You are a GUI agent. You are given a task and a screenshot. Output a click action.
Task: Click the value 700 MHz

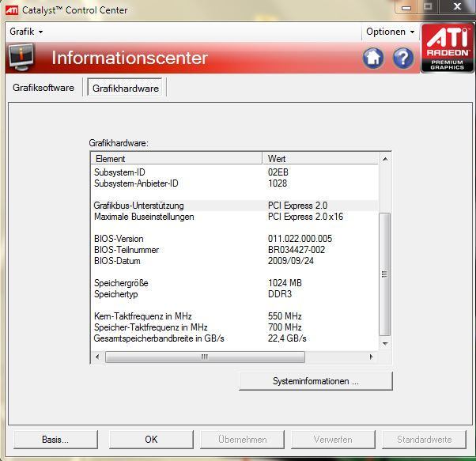click(285, 327)
